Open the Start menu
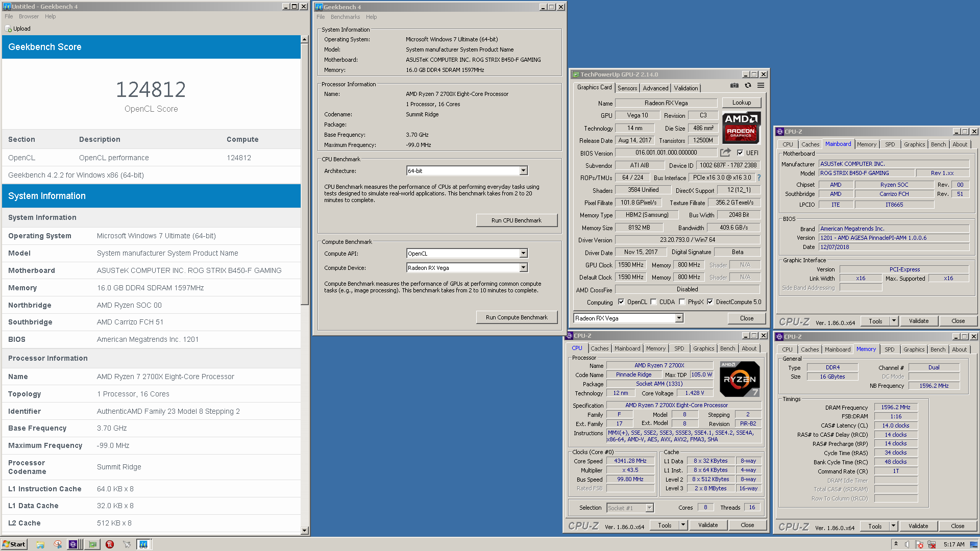 click(x=14, y=544)
